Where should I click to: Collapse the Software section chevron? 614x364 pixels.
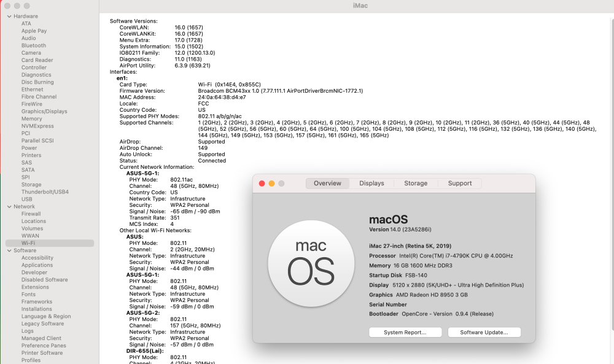pos(9,250)
